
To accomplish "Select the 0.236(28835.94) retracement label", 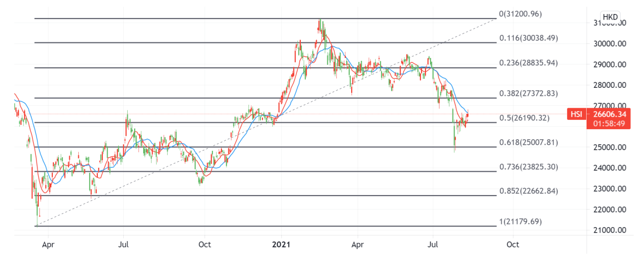I will [529, 63].
